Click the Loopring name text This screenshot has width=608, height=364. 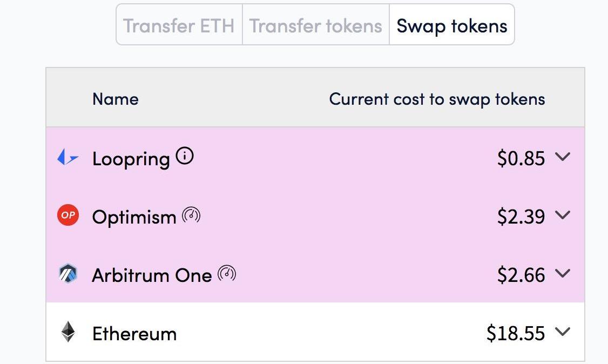pos(131,159)
